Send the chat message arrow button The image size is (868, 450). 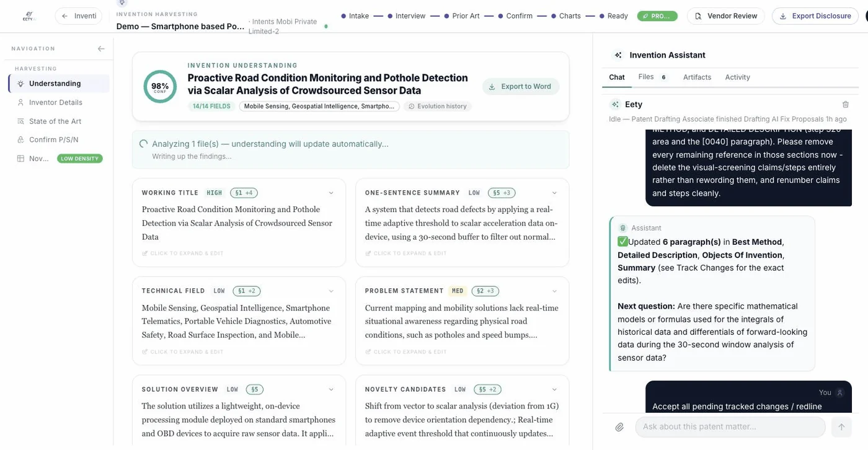(x=841, y=427)
